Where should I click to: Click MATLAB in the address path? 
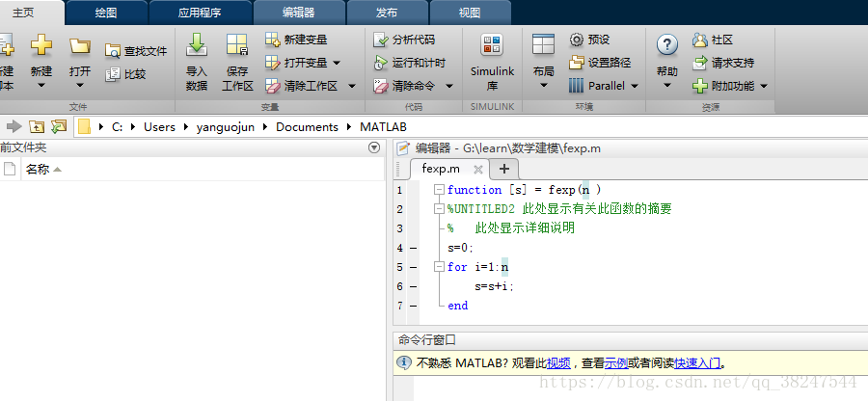point(384,126)
